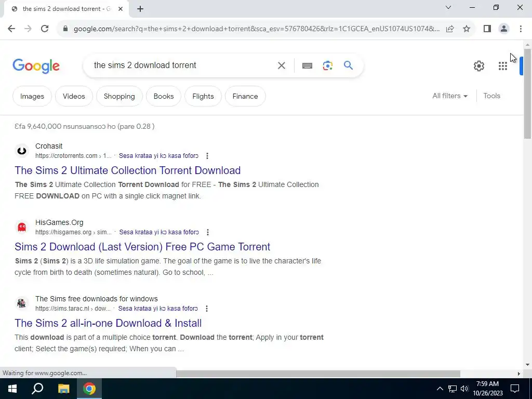Open the Tools search option

(491, 96)
